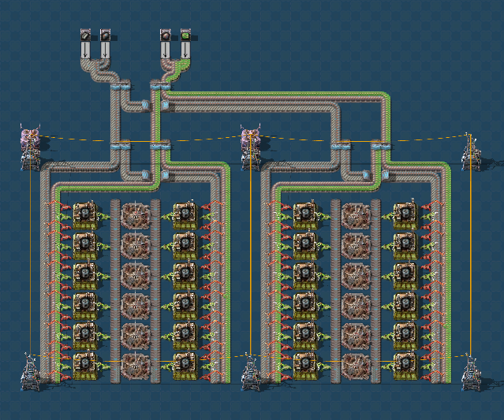Viewport: 504px width, 420px height.
Task: Click the third beacon from top in the left block
Action: (136, 276)
